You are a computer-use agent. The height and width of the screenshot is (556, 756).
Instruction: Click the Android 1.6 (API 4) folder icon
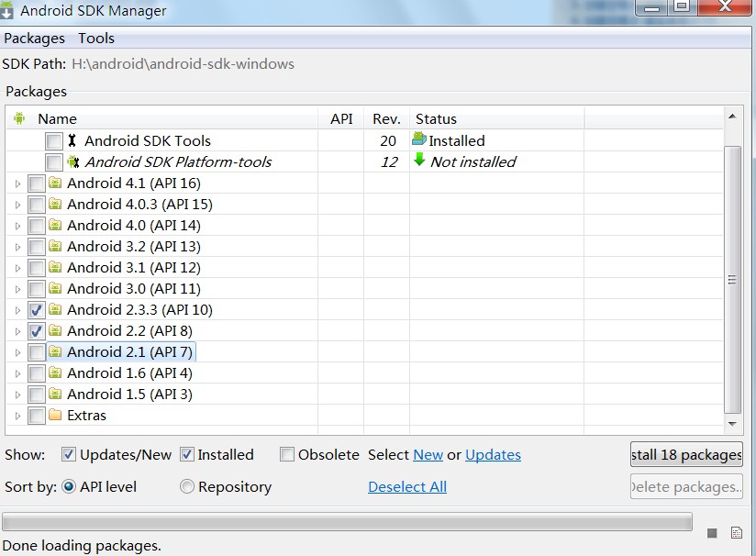pos(55,373)
